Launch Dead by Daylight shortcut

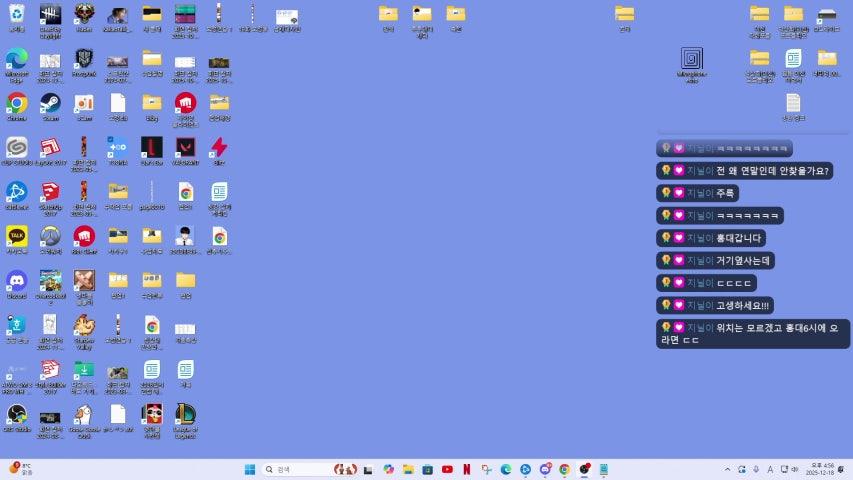50,15
